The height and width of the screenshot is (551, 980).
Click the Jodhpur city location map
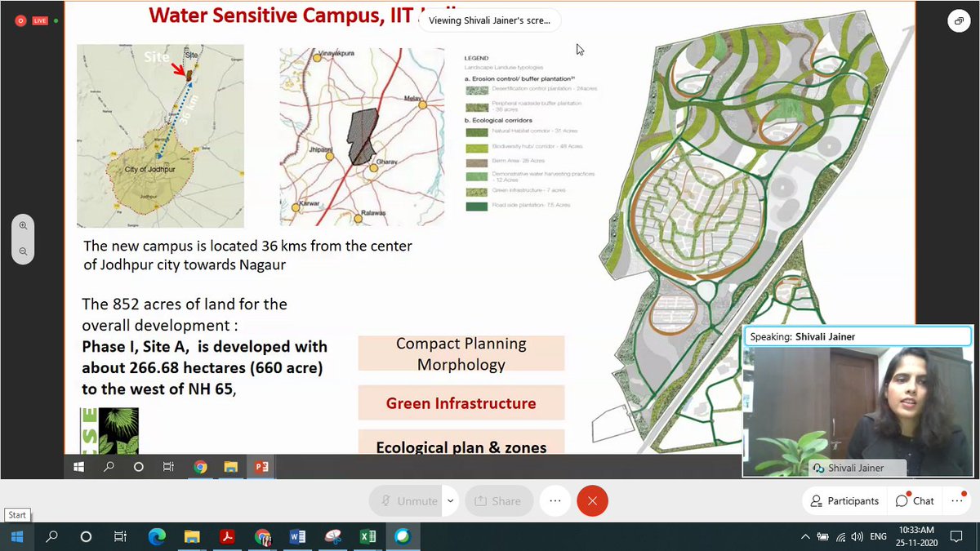coord(160,136)
